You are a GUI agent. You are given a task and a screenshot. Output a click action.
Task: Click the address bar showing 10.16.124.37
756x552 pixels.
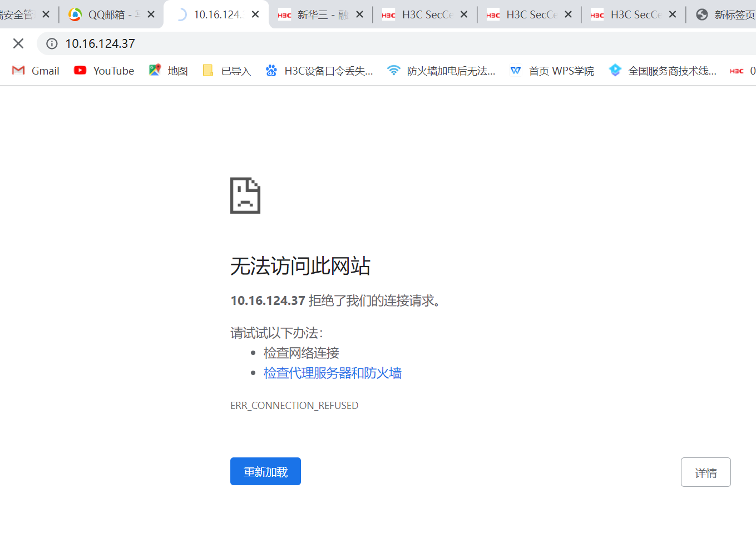396,43
